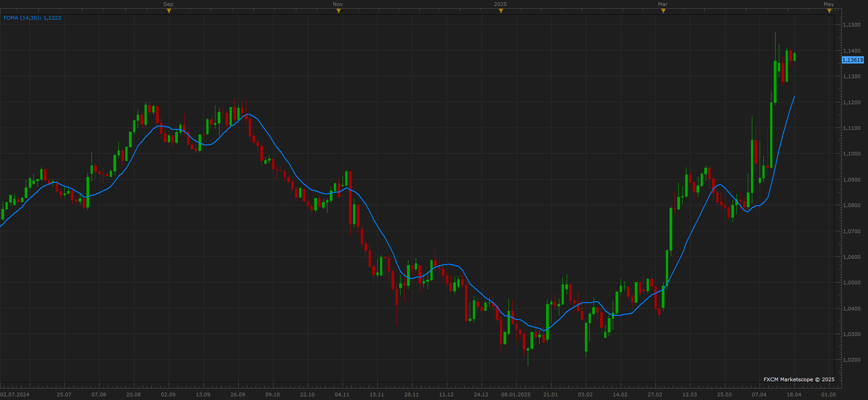
Task: Click the 28.11 date axis label
Action: 412,395
